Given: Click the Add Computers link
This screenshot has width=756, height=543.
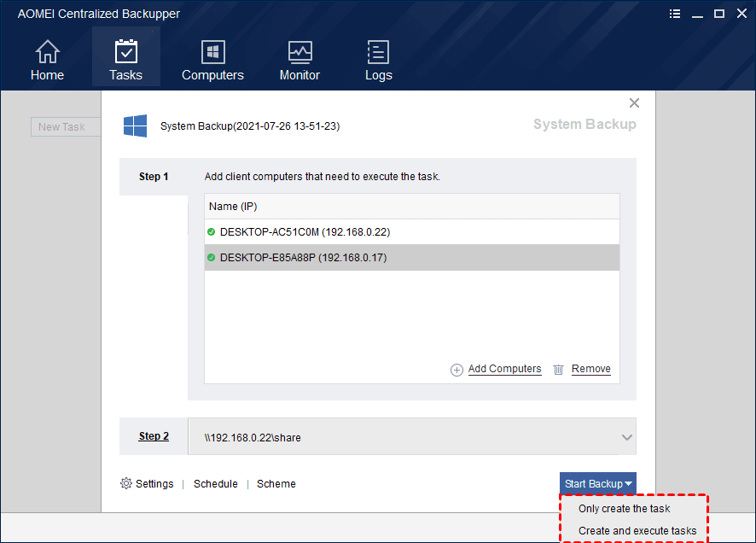Looking at the screenshot, I should click(x=505, y=369).
